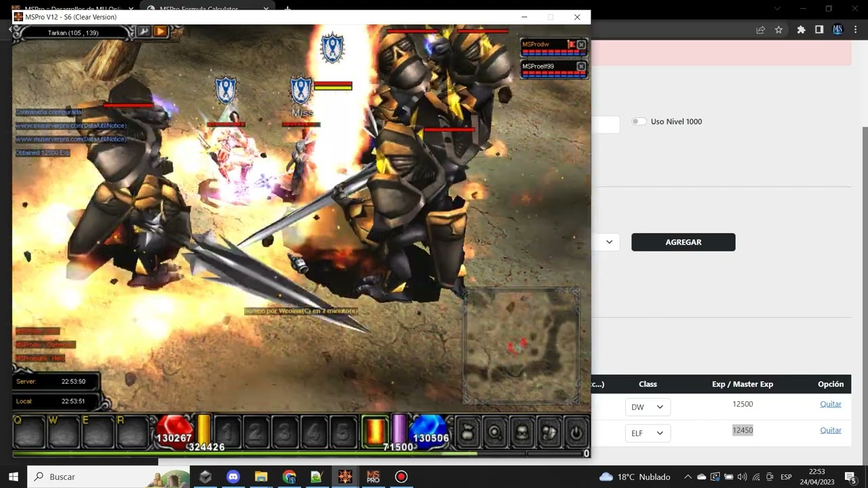Click the blue mana orb

point(430,432)
